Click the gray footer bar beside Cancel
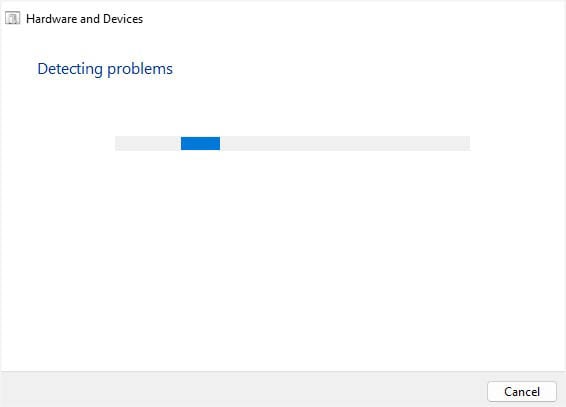This screenshot has height=407, width=566. pos(244,390)
